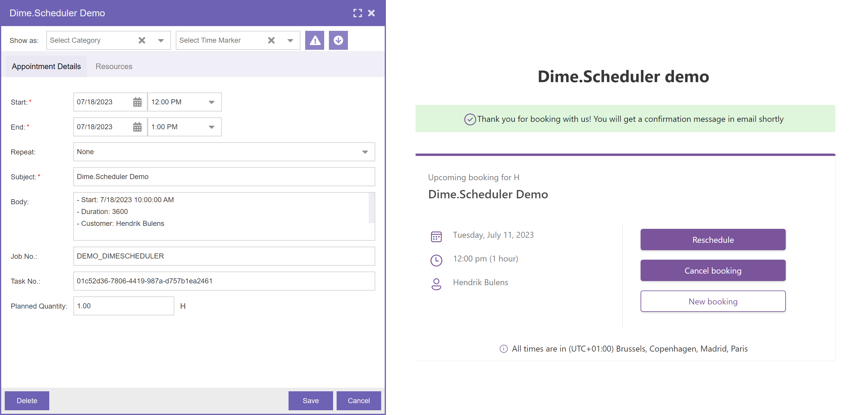
Task: Expand the dialog to fullscreen
Action: coord(357,13)
